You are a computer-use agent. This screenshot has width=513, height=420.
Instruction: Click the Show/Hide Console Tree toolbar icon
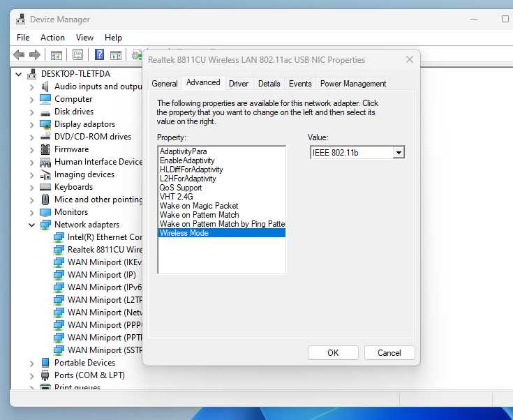(x=57, y=54)
